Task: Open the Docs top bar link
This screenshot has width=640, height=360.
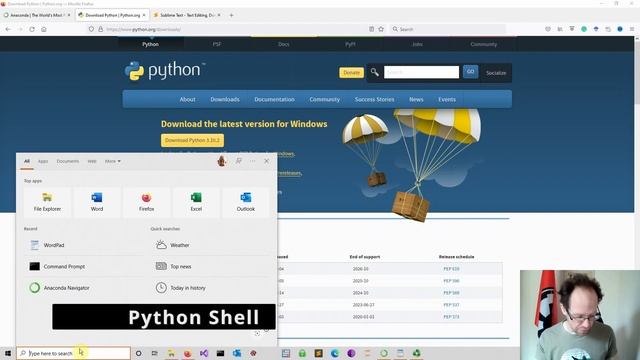Action: [284, 44]
